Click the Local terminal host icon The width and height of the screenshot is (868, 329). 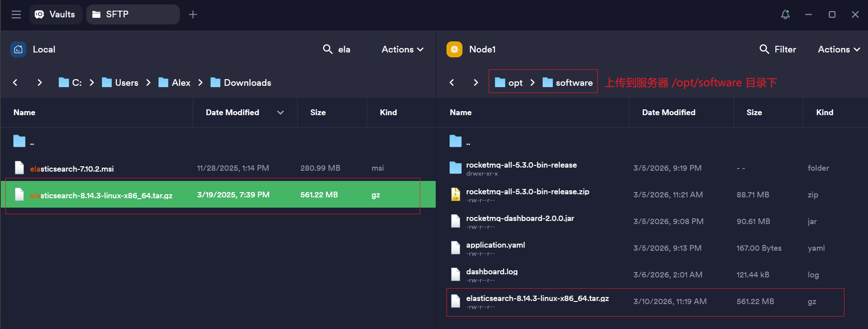[x=18, y=49]
